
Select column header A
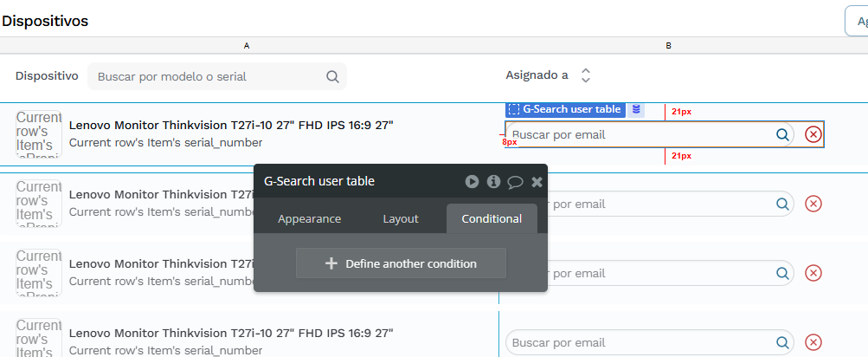(247, 45)
